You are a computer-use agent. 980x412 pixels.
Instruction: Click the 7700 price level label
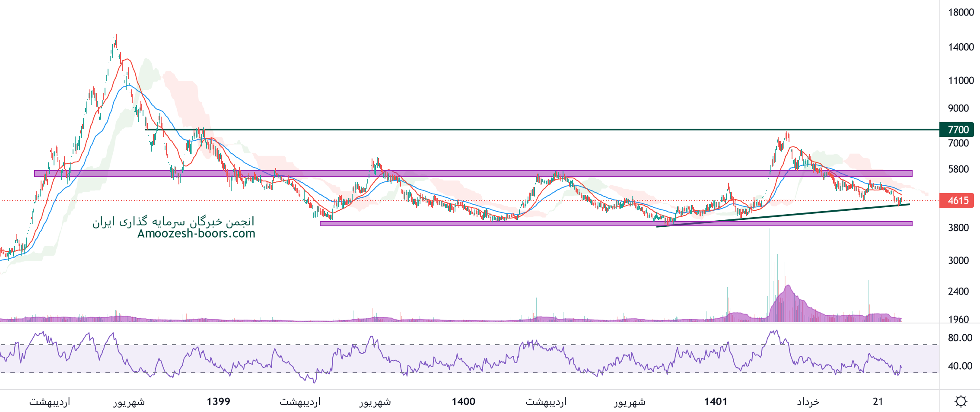tap(958, 130)
